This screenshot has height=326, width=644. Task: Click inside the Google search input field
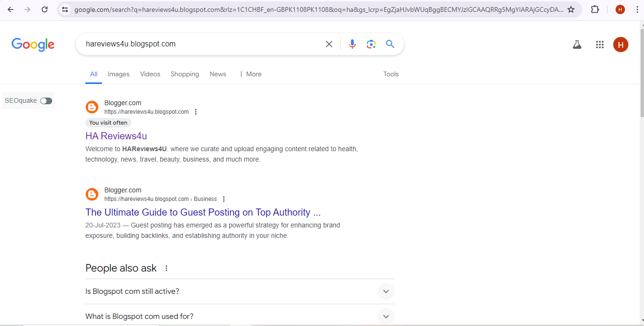point(199,44)
